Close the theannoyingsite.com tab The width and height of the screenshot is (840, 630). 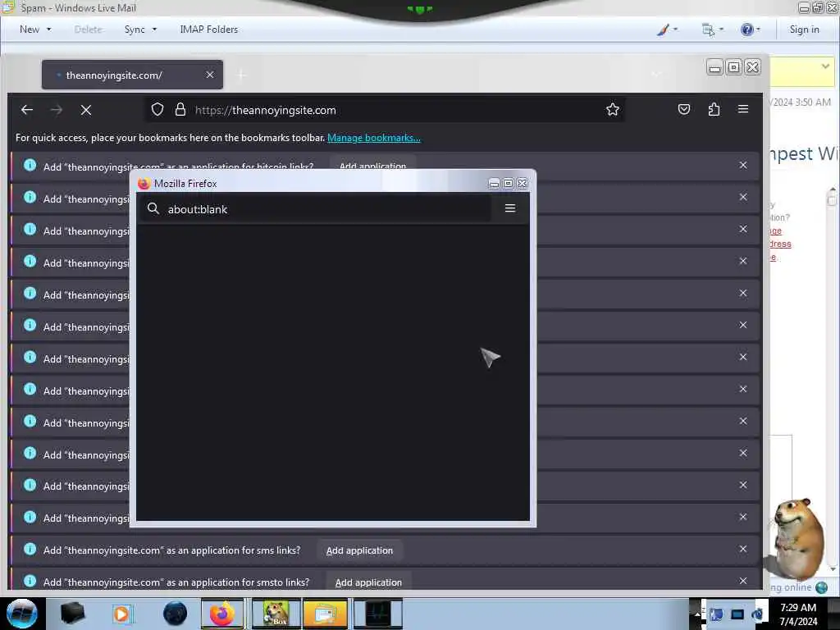tap(210, 75)
